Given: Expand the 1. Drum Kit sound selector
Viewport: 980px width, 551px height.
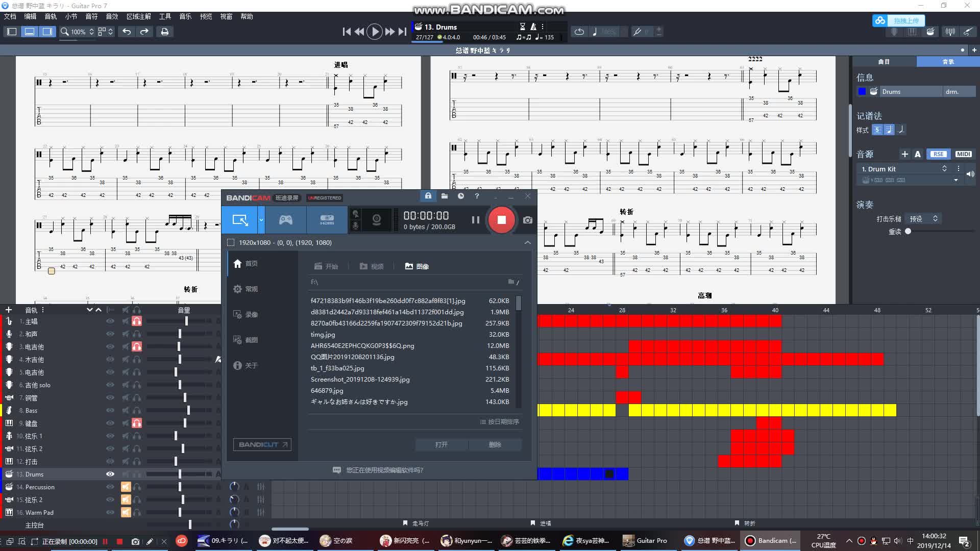Looking at the screenshot, I should 944,169.
